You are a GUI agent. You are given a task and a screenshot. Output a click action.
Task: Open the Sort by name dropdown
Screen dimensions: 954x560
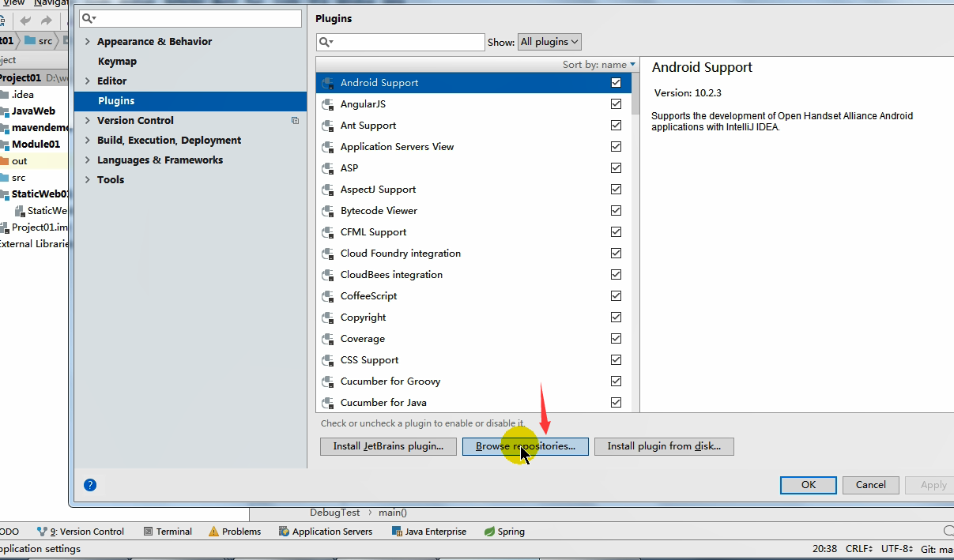pos(599,65)
